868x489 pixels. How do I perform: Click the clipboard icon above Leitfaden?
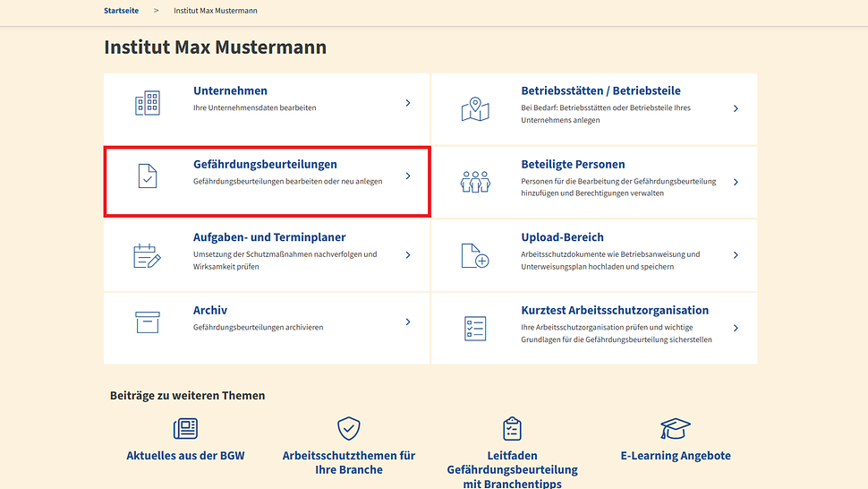512,429
